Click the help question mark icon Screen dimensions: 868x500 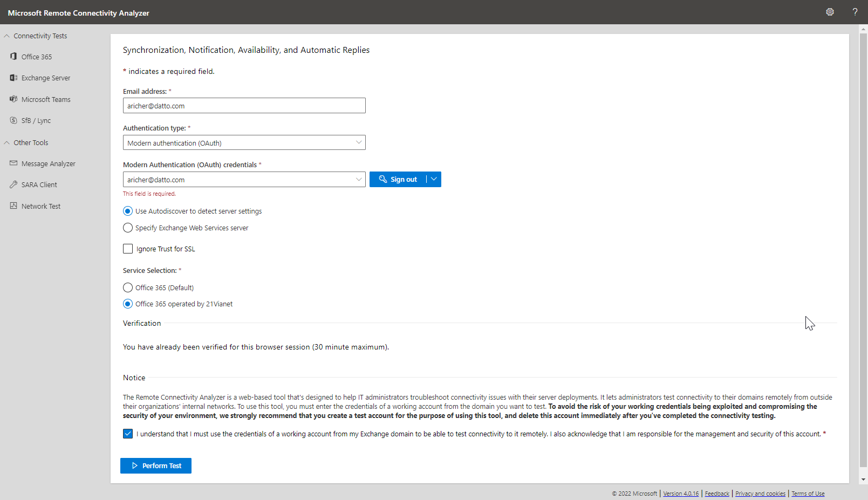855,12
